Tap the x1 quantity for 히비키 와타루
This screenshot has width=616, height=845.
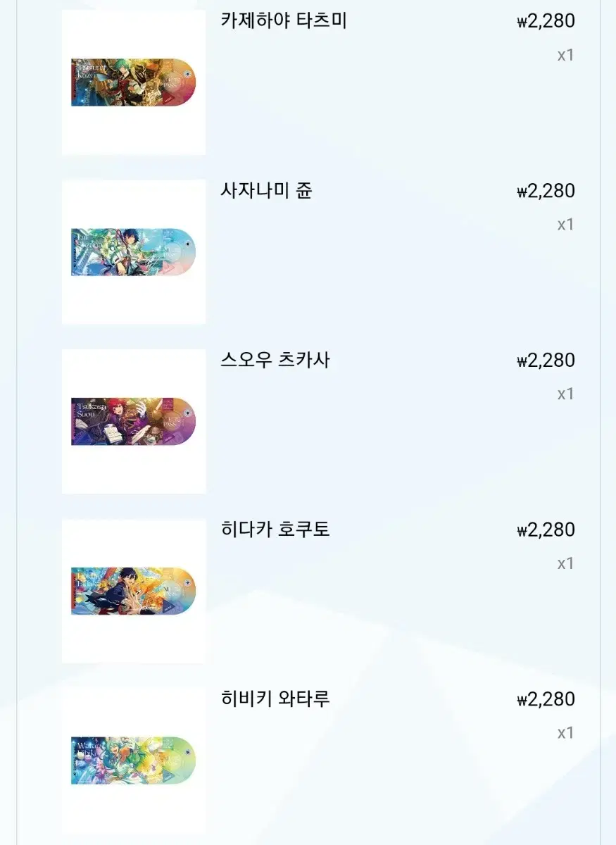coord(565,733)
